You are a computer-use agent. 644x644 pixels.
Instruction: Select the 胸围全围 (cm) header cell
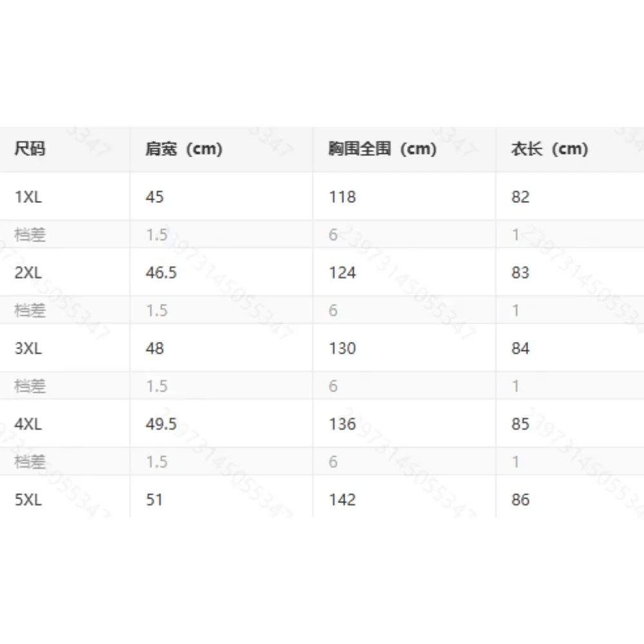click(x=383, y=149)
